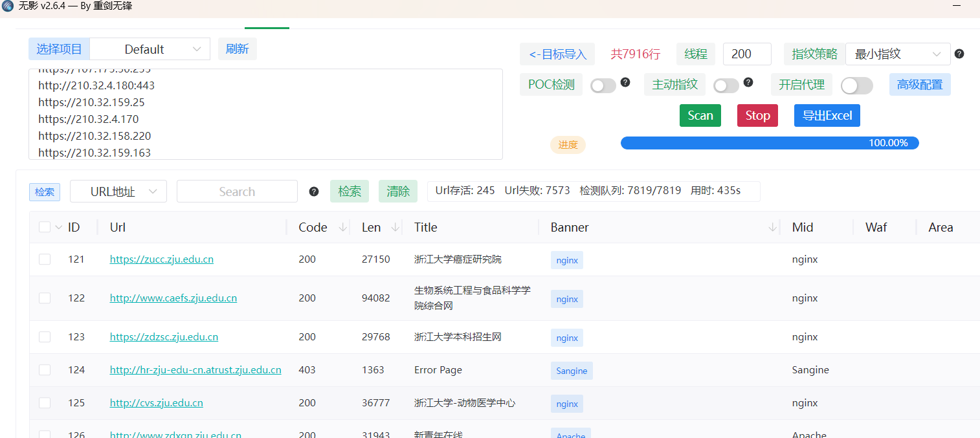Click the 无影 app logo in title bar
This screenshot has width=980, height=438.
click(x=8, y=6)
